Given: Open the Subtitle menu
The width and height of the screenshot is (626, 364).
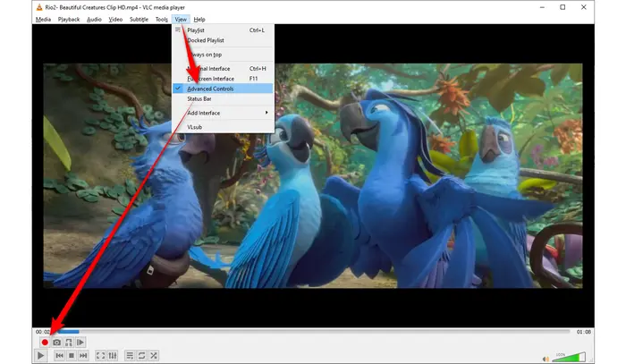Looking at the screenshot, I should click(x=139, y=19).
